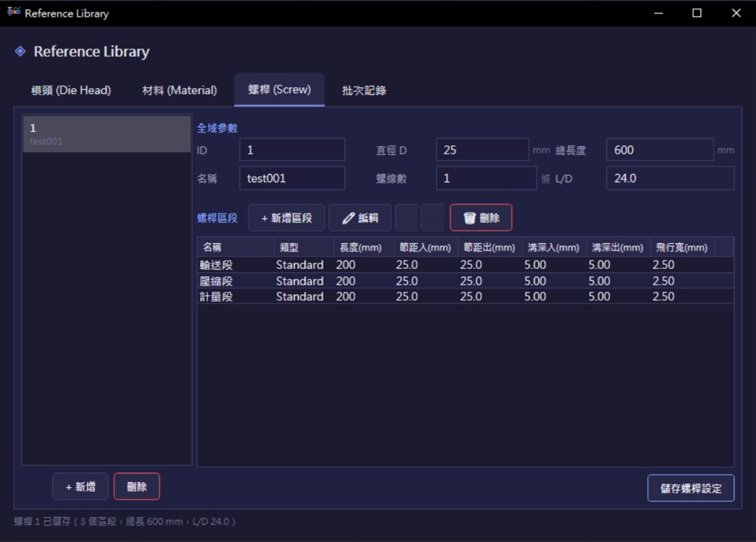Click the 2.50 flight width cell of 輸送段
The width and height of the screenshot is (756, 542).
tap(663, 264)
